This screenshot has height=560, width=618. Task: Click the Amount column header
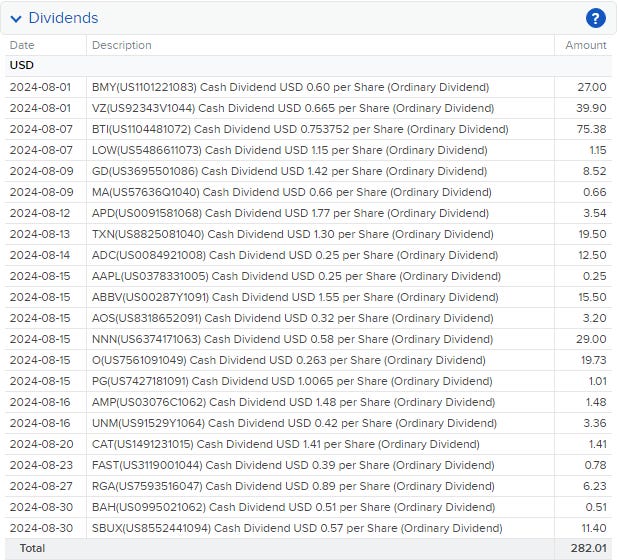[x=586, y=45]
